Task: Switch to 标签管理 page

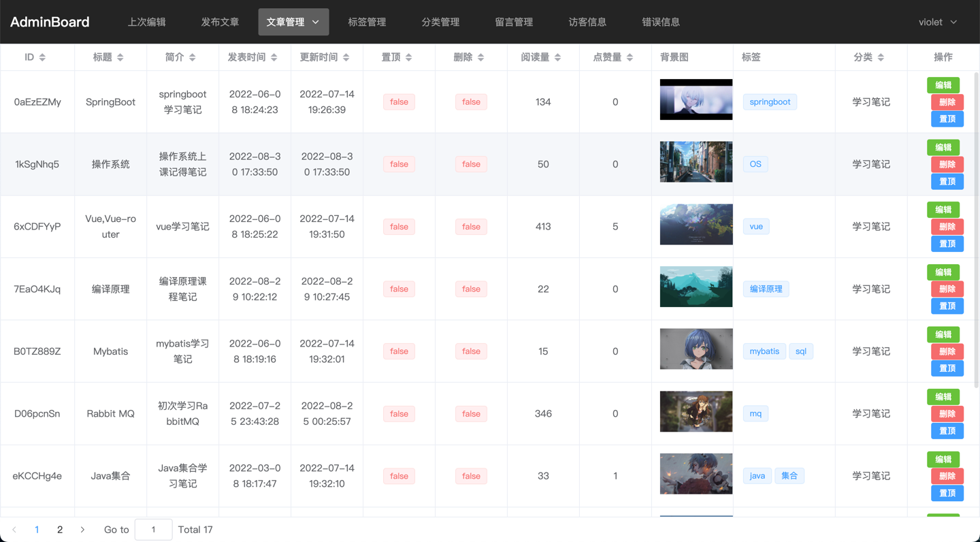Action: pos(367,22)
